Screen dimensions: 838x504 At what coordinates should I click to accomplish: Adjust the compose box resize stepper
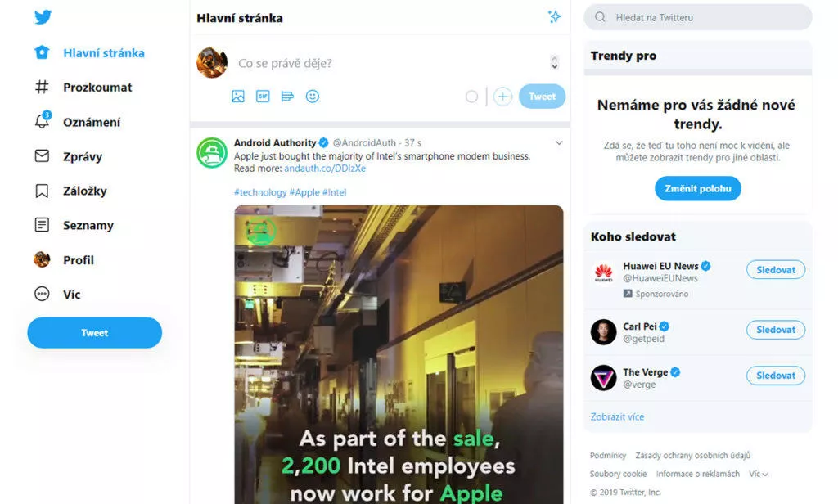coord(555,62)
